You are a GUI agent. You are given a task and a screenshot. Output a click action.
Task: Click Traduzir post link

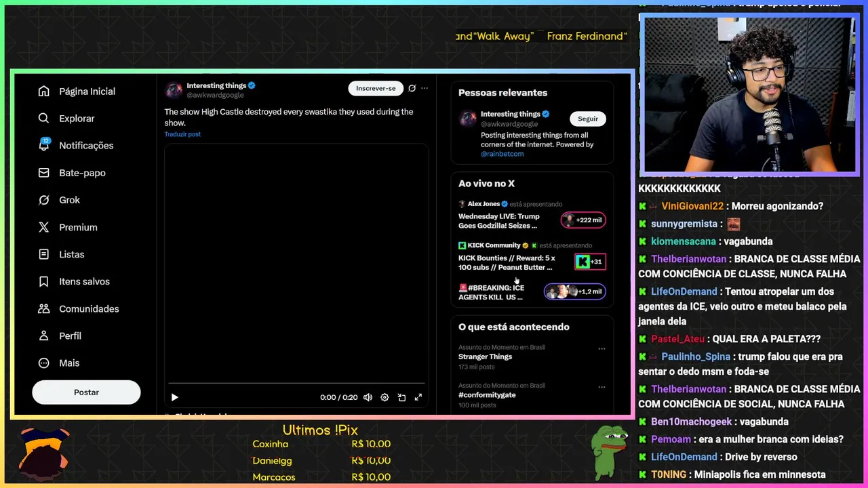point(182,134)
